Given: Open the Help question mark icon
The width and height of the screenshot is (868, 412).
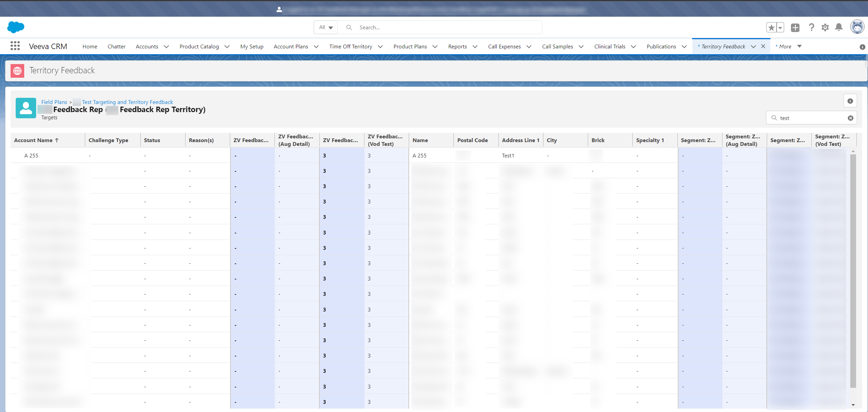Looking at the screenshot, I should 811,28.
